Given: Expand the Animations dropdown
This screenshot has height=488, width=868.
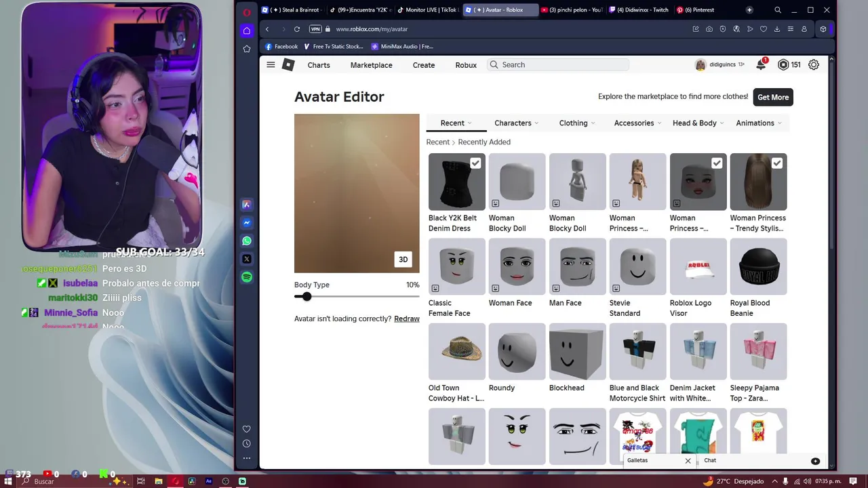Looking at the screenshot, I should [759, 123].
